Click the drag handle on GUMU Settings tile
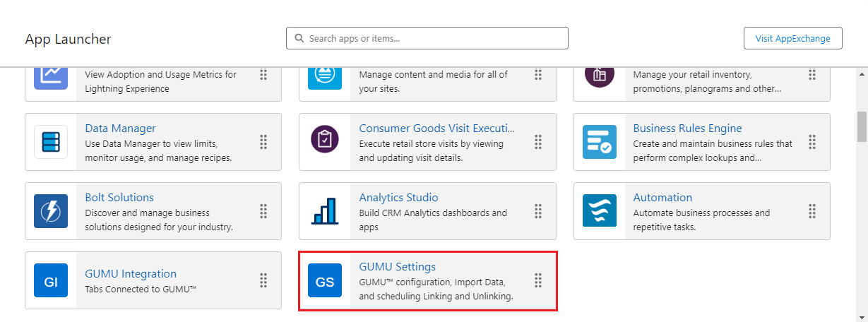The height and width of the screenshot is (322, 868). point(537,280)
